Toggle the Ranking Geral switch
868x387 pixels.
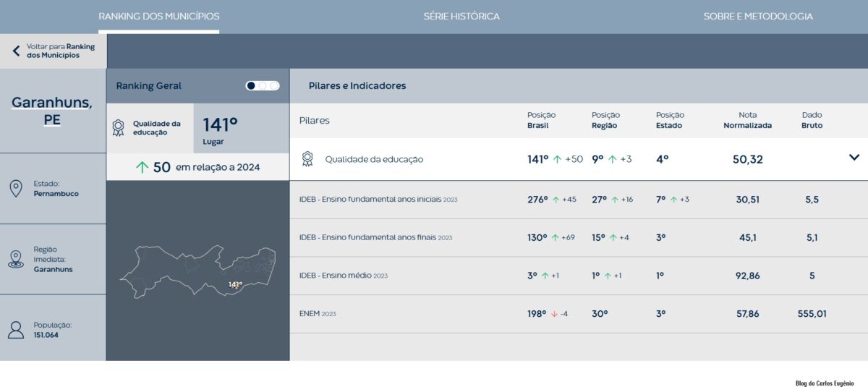pos(262,85)
